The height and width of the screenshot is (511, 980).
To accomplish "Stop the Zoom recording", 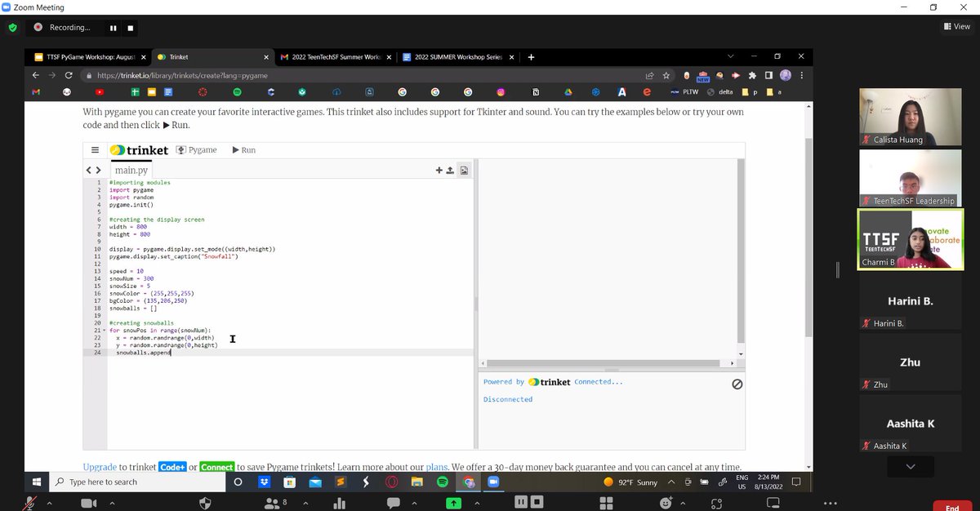I will pos(130,28).
